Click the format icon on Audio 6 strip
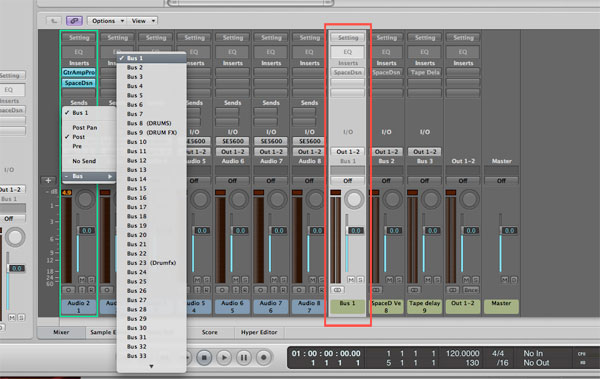 [x=222, y=290]
